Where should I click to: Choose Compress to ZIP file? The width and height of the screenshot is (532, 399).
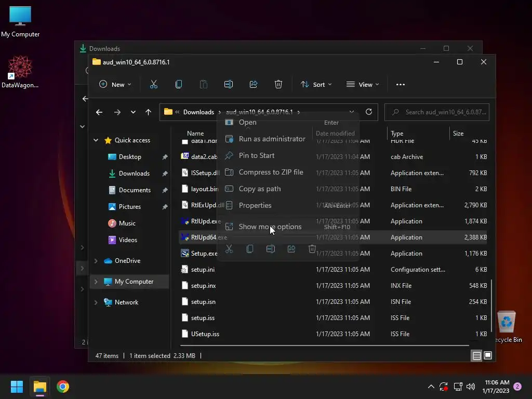[288, 172]
